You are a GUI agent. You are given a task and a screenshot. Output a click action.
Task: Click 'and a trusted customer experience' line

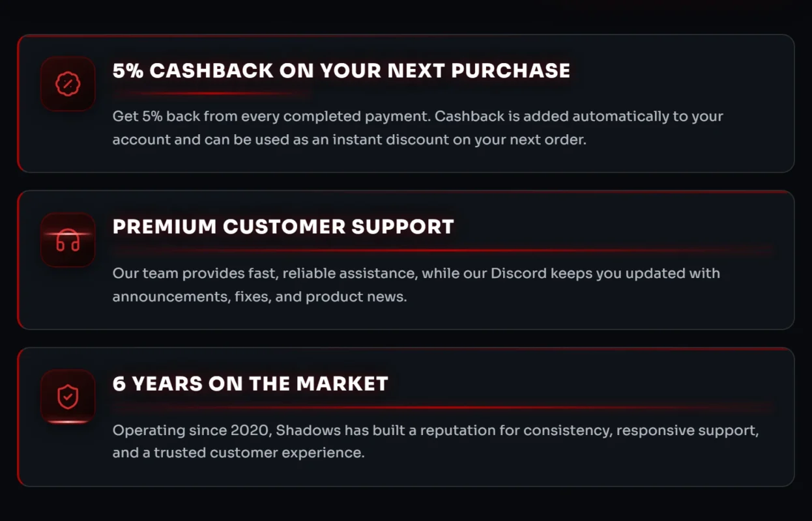coord(239,453)
